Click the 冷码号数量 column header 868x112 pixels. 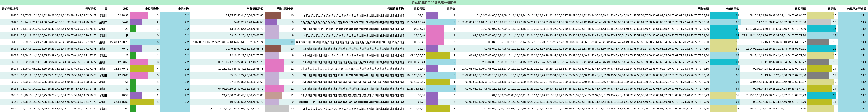(152, 9)
